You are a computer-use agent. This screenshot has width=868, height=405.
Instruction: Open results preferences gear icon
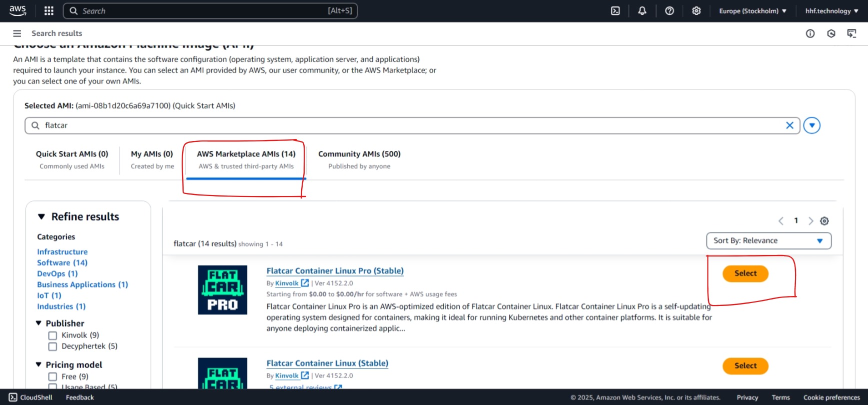point(824,221)
